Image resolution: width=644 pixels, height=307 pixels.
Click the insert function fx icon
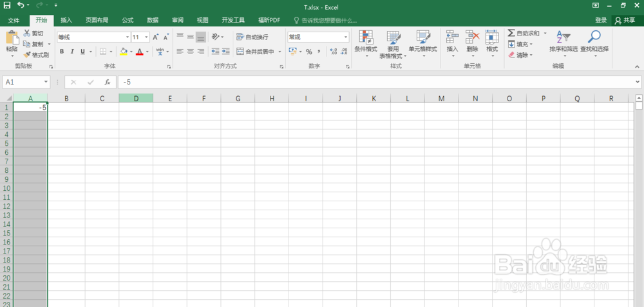tap(107, 82)
